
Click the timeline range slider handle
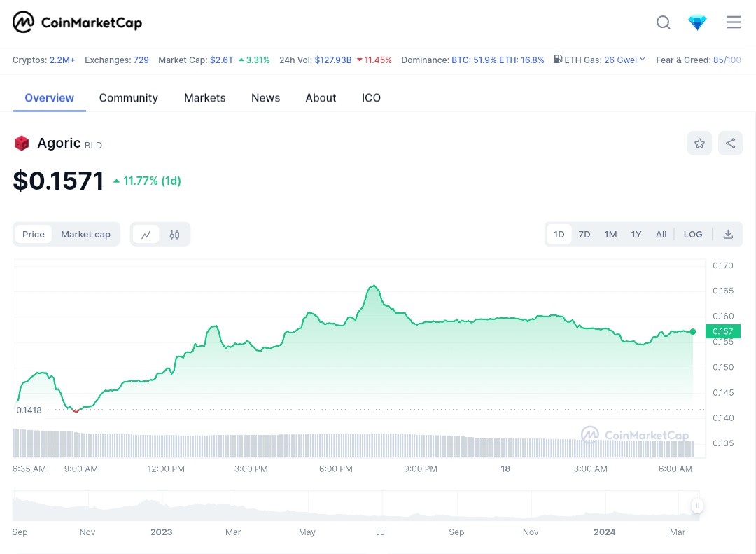tap(697, 506)
